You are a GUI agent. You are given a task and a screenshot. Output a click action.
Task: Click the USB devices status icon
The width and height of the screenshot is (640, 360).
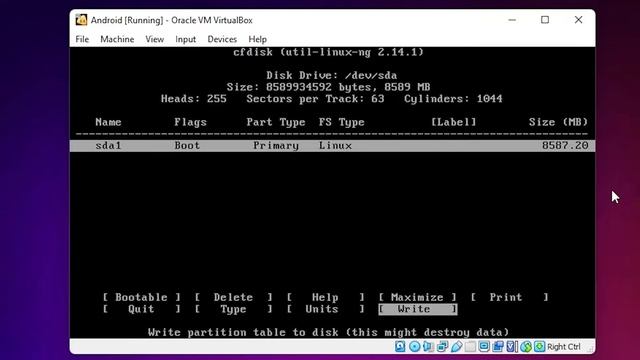(x=456, y=347)
